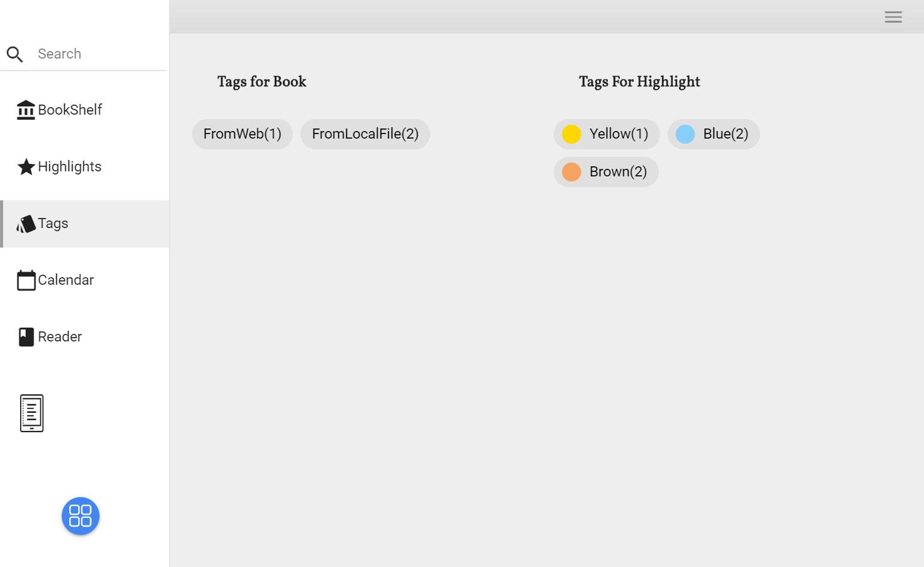Switch to the Calendar view

66,280
